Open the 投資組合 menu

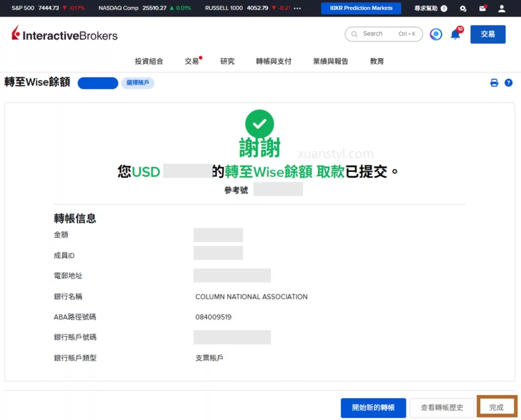pos(149,61)
